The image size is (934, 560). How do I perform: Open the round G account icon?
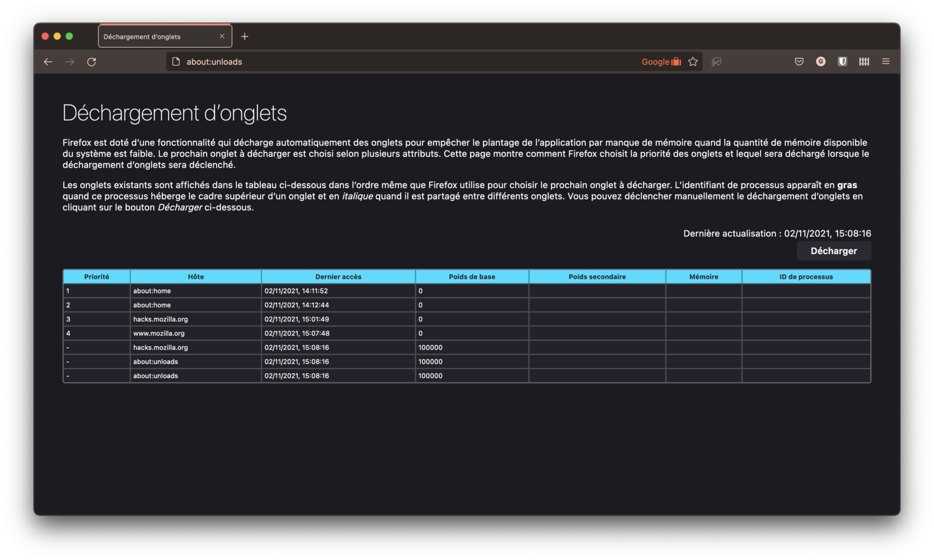pos(821,62)
